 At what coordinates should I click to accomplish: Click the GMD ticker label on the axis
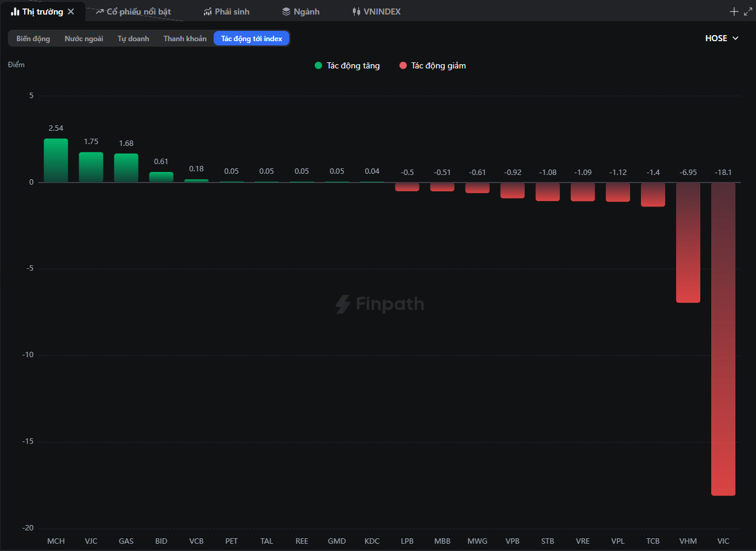pyautogui.click(x=337, y=541)
